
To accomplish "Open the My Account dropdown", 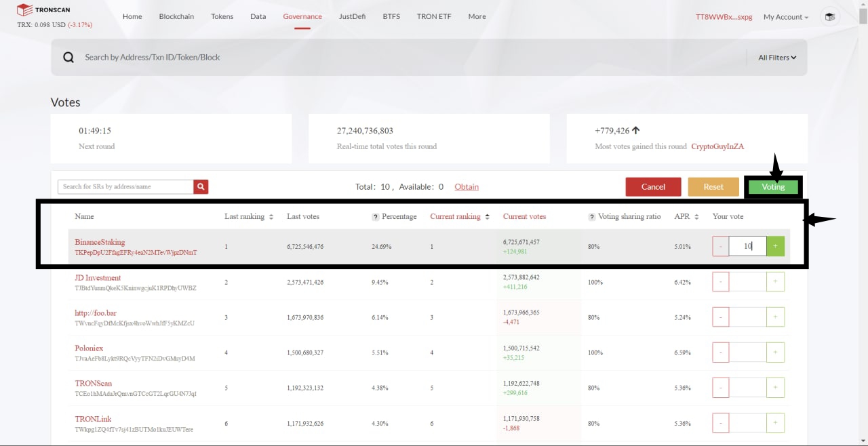I will click(786, 17).
